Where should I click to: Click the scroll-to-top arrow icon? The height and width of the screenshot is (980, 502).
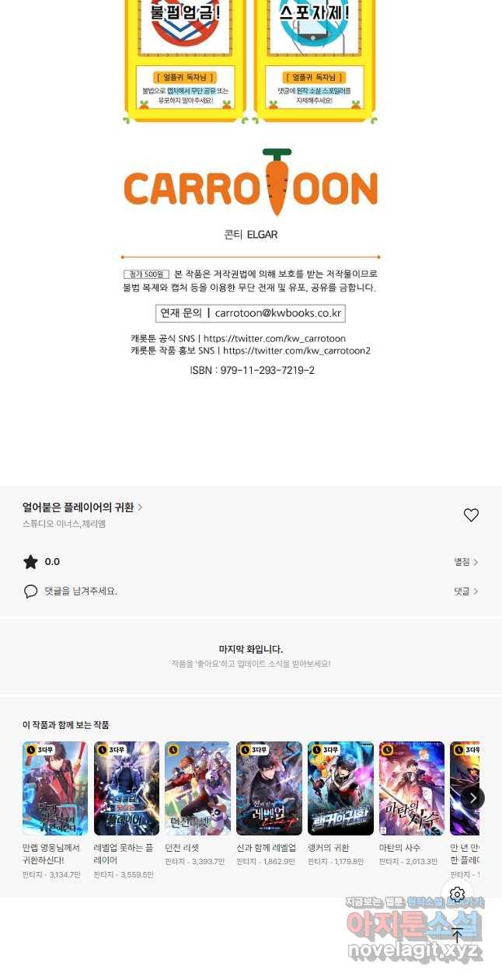(x=457, y=935)
